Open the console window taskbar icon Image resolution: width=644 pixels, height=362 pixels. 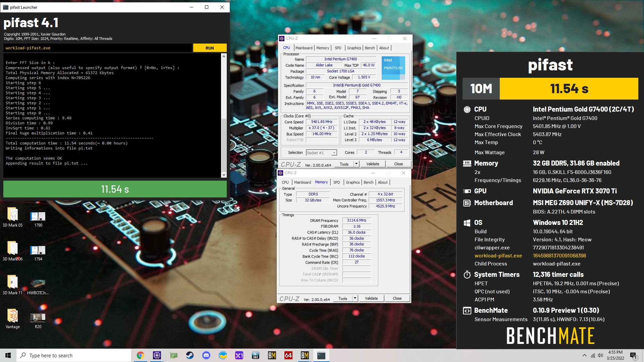[x=321, y=355]
